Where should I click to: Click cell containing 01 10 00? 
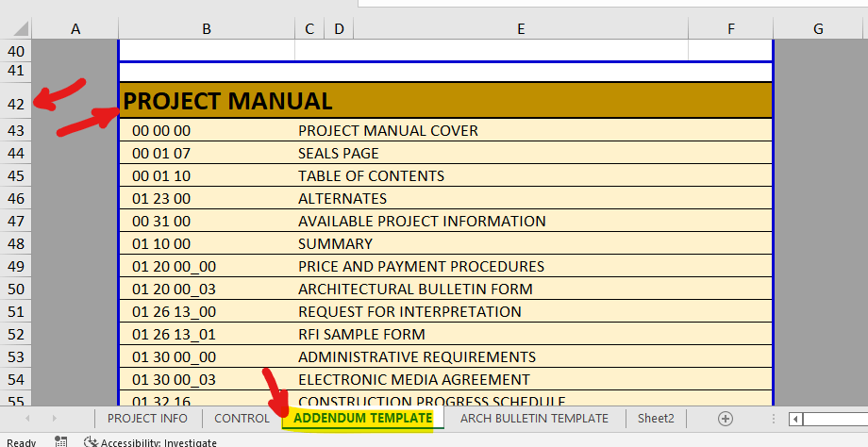pos(207,244)
